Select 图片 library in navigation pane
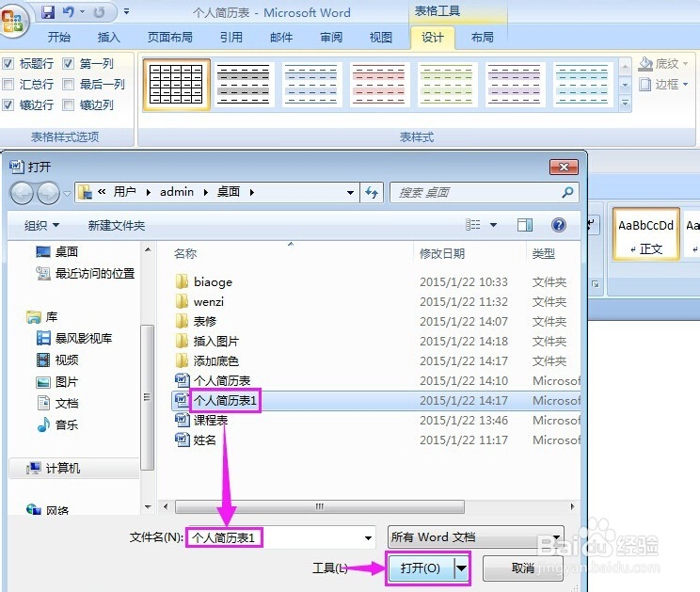The image size is (700, 592). click(x=57, y=382)
